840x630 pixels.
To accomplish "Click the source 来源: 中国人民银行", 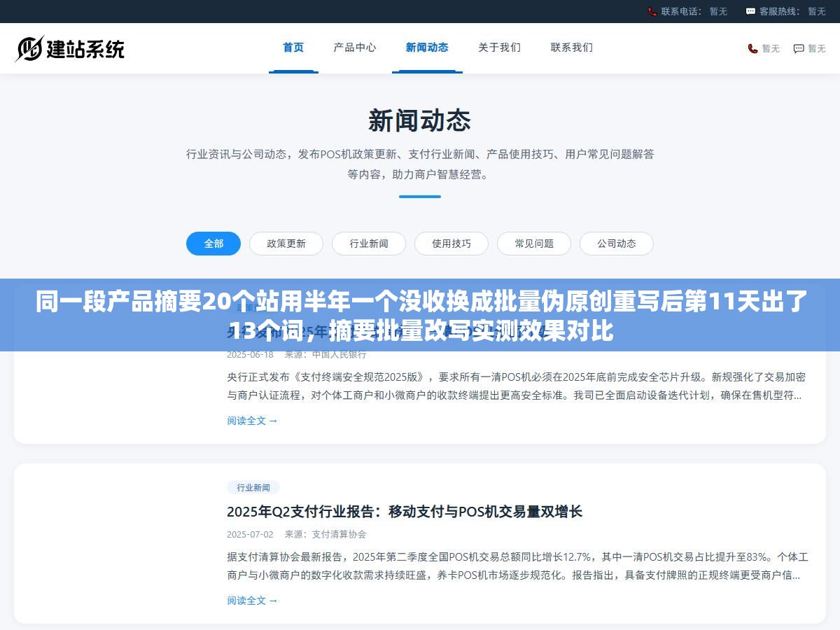I will (325, 354).
